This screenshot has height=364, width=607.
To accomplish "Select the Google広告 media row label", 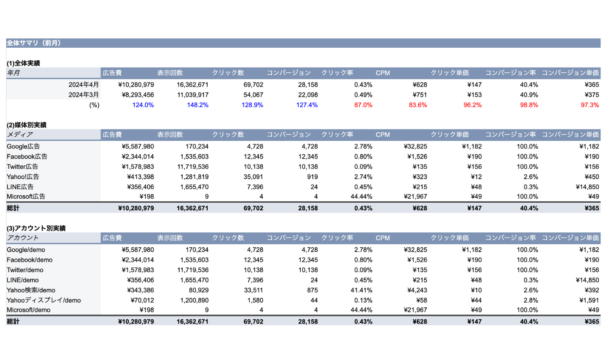I will [23, 146].
